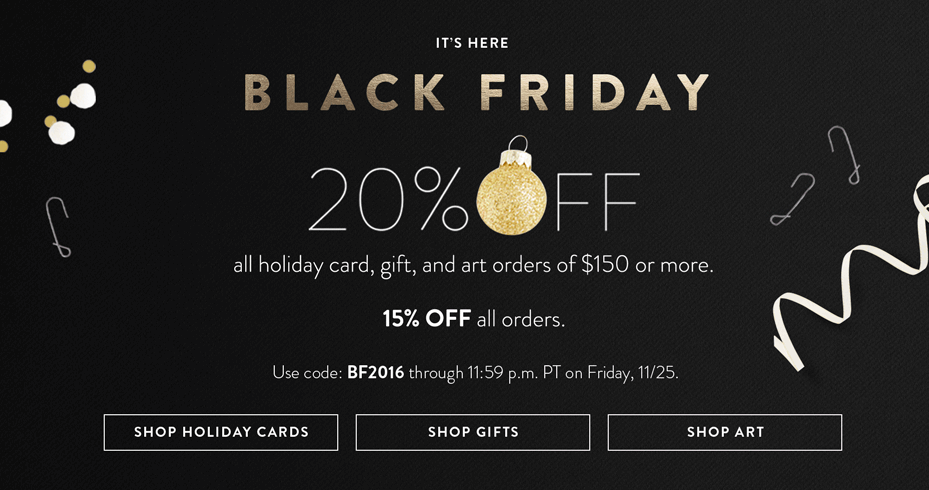Image resolution: width=929 pixels, height=490 pixels.
Task: Click the ornament hook on the left side
Action: (x=58, y=226)
